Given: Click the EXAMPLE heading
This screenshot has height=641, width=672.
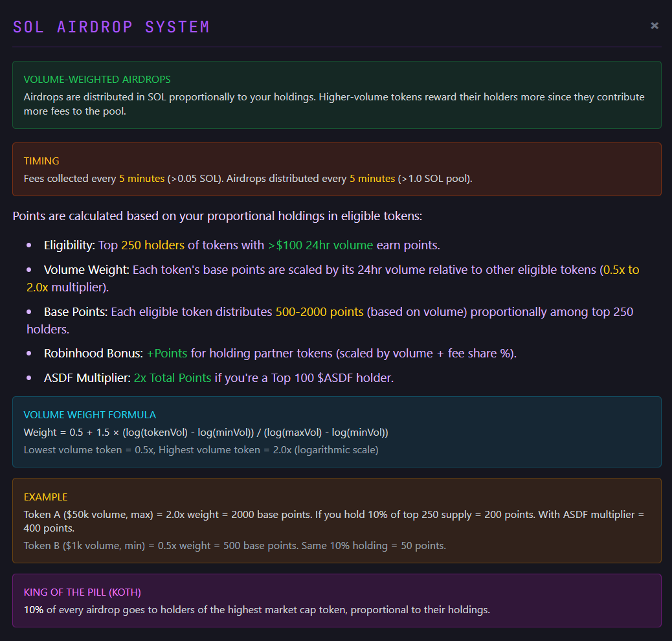Looking at the screenshot, I should (46, 497).
